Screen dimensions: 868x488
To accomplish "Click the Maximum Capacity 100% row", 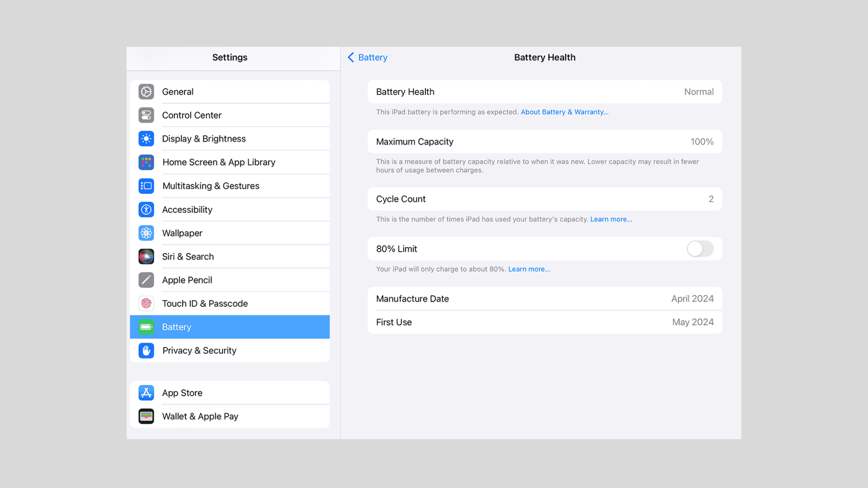I will coord(545,142).
